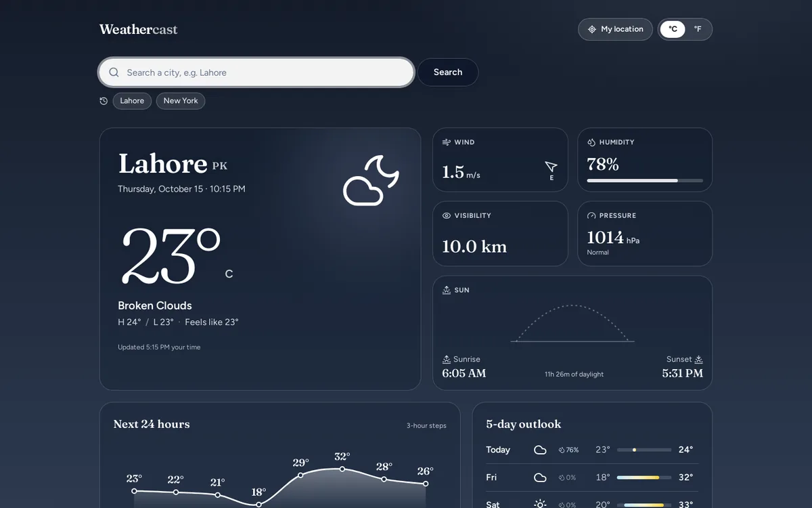Click the pressure gauge icon
The width and height of the screenshot is (812, 508).
pyautogui.click(x=591, y=215)
